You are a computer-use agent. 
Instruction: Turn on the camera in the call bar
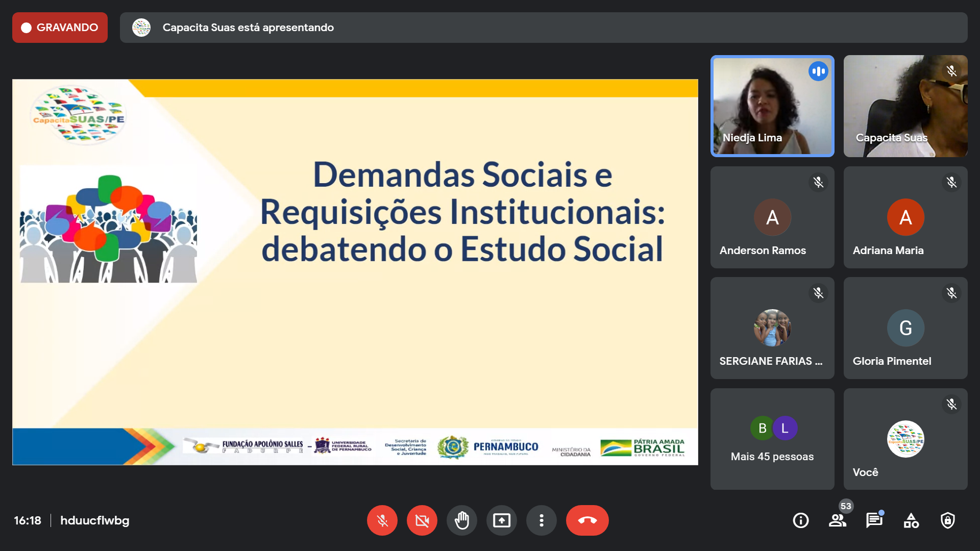tap(422, 520)
